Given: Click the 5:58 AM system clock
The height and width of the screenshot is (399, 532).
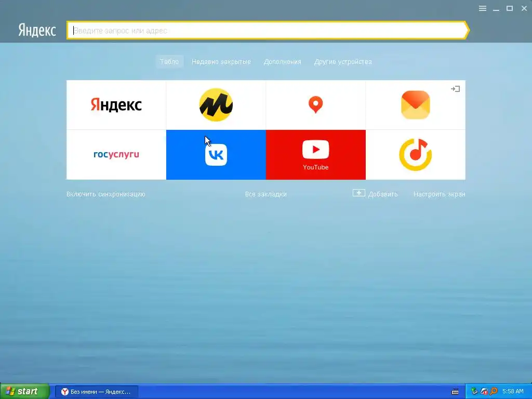Looking at the screenshot, I should click(513, 392).
